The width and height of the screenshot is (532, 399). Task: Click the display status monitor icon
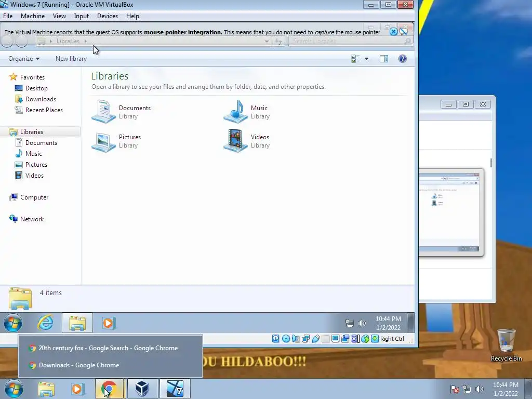coord(335,339)
